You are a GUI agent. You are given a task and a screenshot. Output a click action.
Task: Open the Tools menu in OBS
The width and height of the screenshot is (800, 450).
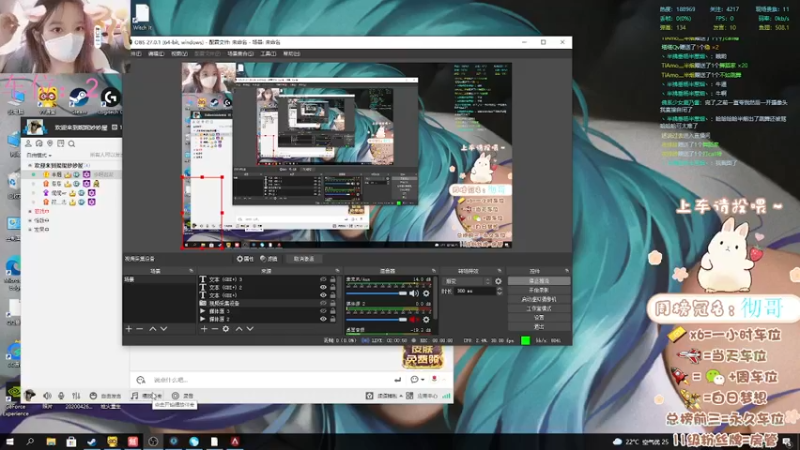coord(268,54)
